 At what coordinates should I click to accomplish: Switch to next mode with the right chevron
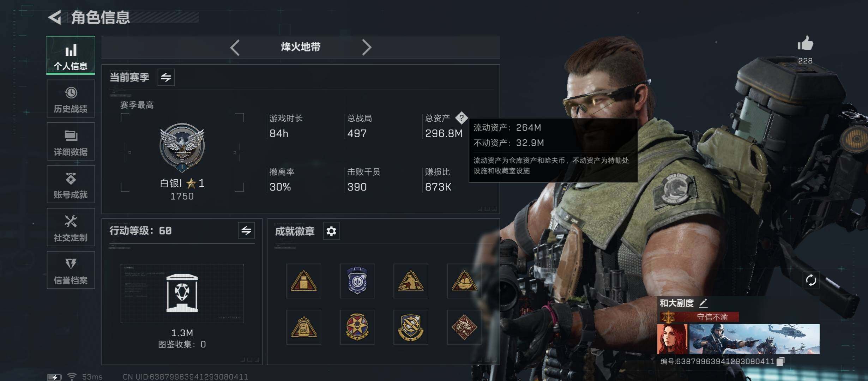(367, 47)
